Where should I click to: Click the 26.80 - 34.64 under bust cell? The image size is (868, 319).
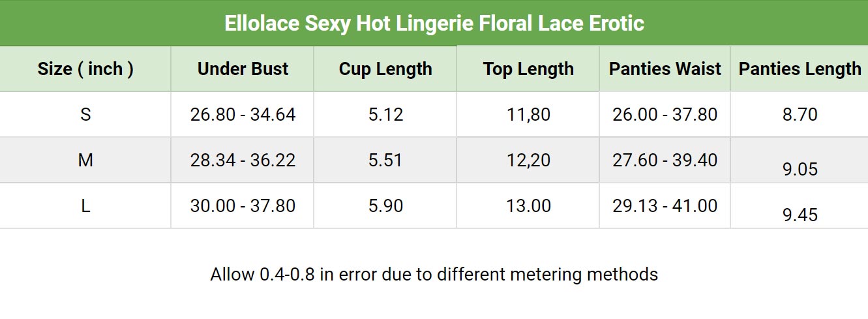point(243,115)
